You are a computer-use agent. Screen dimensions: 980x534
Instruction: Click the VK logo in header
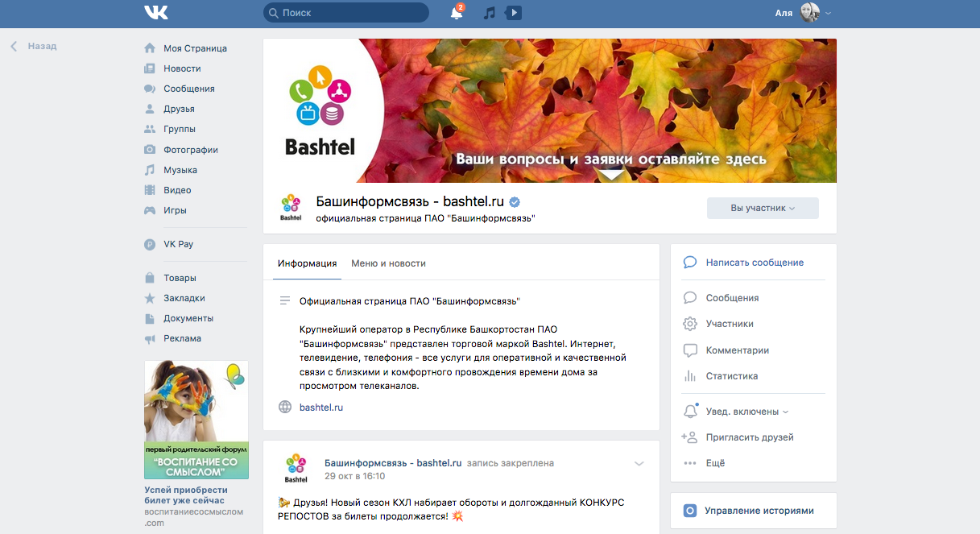pos(155,13)
